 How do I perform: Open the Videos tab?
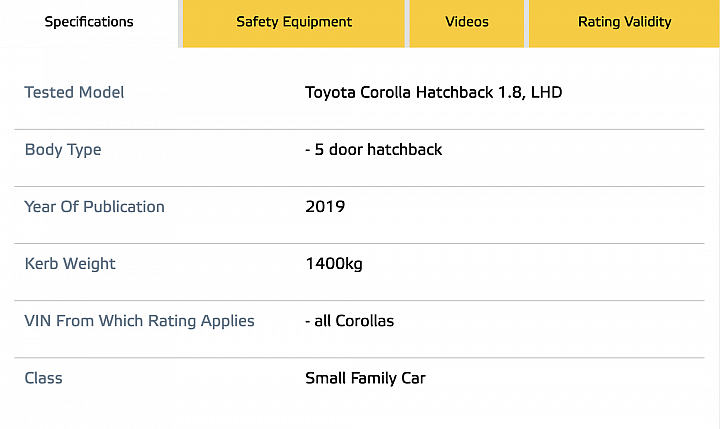[467, 23]
